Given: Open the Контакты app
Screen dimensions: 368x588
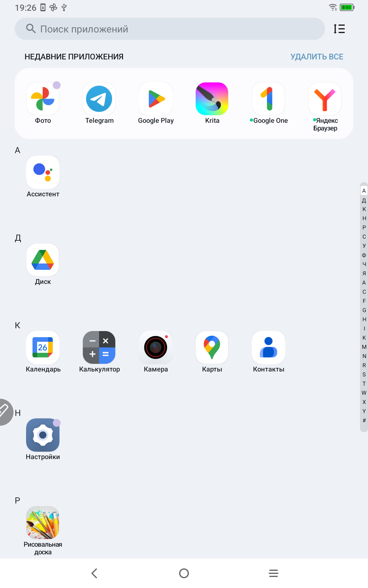Looking at the screenshot, I should tap(268, 347).
